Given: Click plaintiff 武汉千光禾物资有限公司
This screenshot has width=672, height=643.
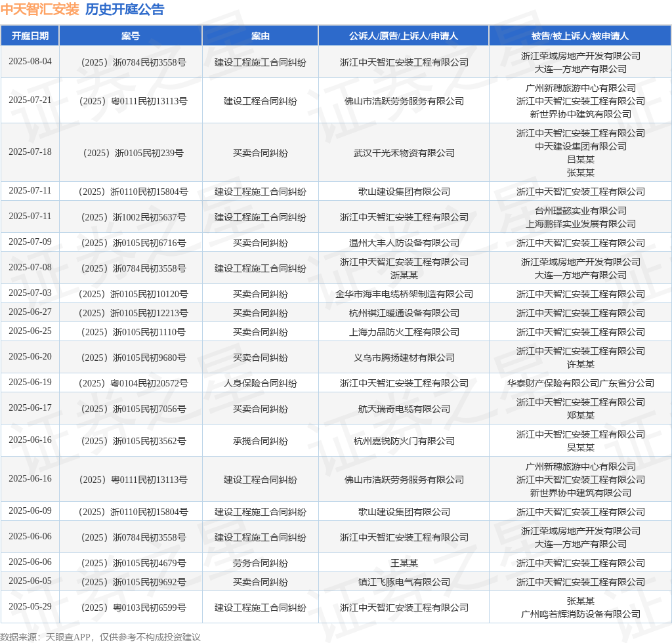Looking at the screenshot, I should [x=404, y=153].
